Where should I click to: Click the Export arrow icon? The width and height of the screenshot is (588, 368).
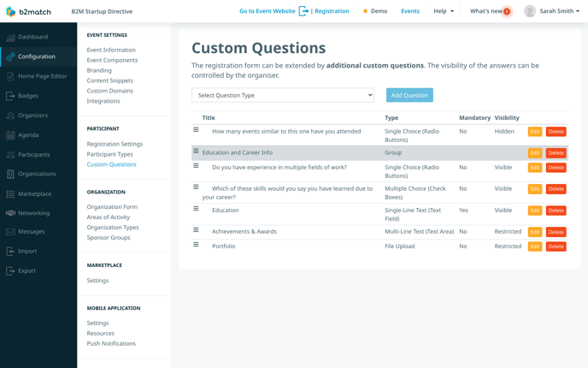coord(10,270)
